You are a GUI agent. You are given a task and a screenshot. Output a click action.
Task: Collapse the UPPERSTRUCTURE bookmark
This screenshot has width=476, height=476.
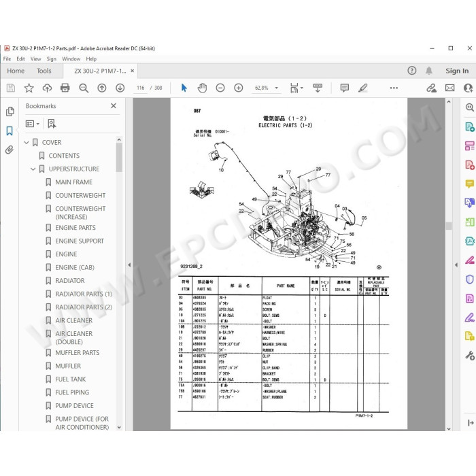tap(33, 169)
